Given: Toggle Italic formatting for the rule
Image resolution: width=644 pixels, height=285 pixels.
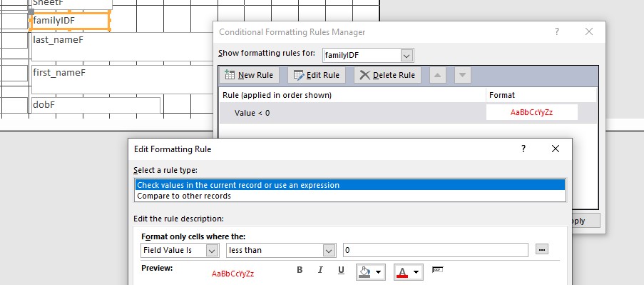Looking at the screenshot, I should (320, 270).
